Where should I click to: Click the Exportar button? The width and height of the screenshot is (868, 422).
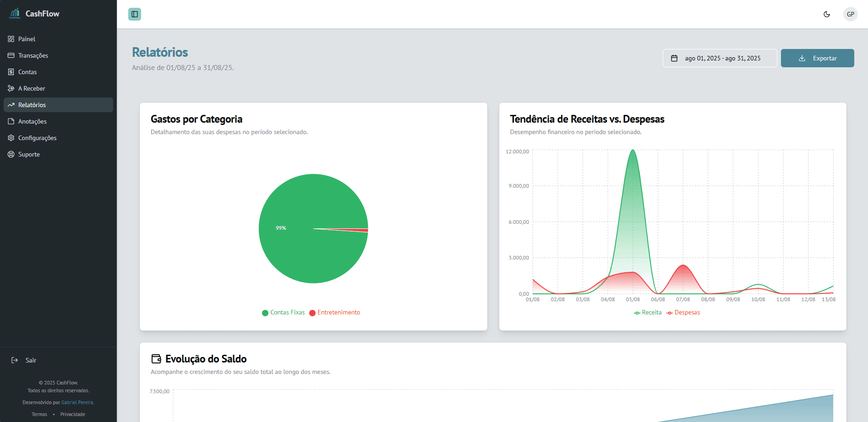pos(817,58)
